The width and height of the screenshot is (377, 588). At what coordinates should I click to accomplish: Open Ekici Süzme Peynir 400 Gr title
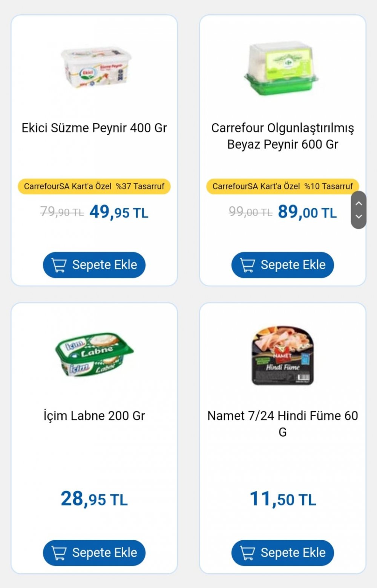(94, 128)
